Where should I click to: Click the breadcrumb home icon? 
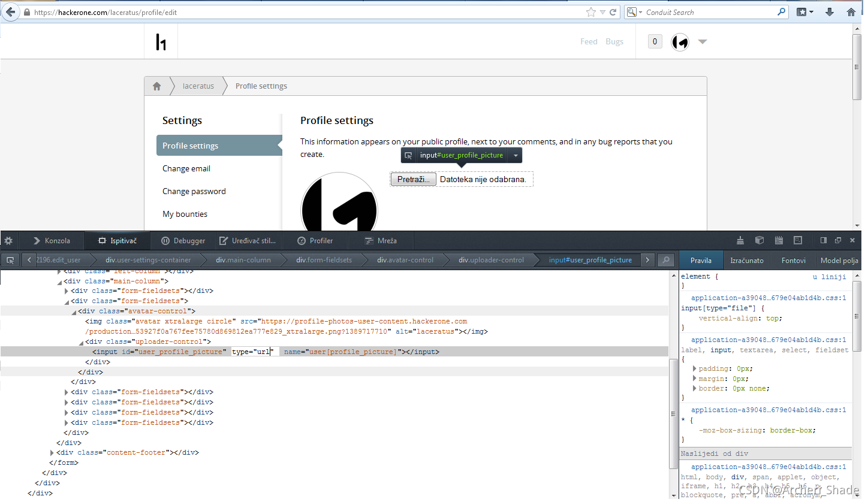(157, 86)
